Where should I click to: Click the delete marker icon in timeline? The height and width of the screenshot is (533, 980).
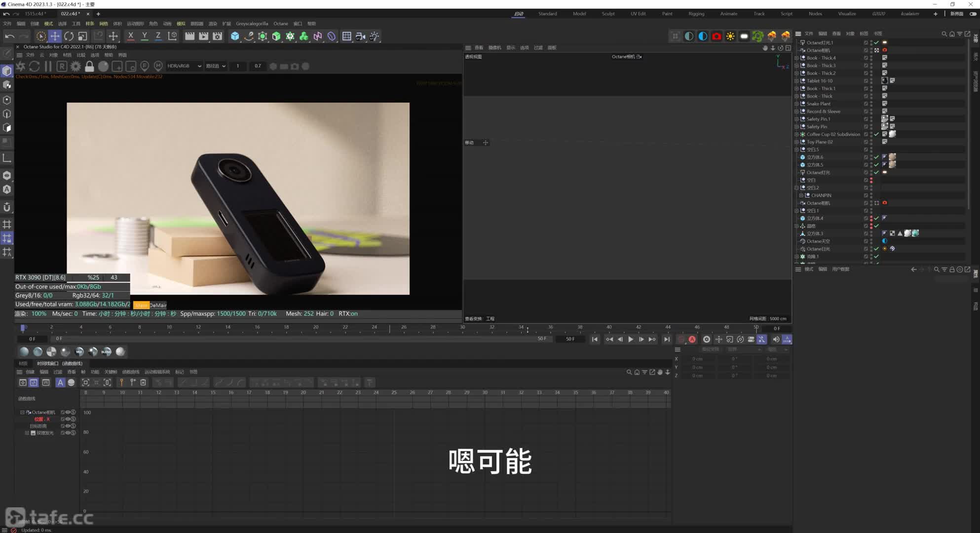coord(143,382)
